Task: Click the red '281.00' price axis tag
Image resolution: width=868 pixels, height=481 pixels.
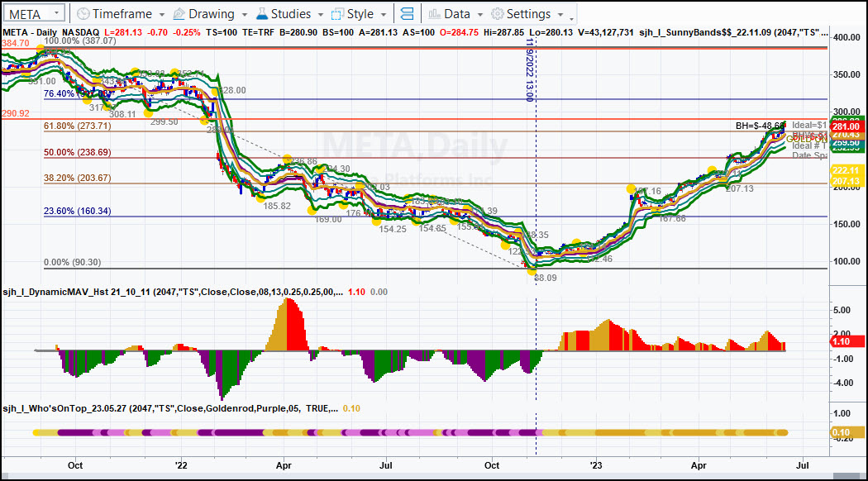Action: (846, 126)
